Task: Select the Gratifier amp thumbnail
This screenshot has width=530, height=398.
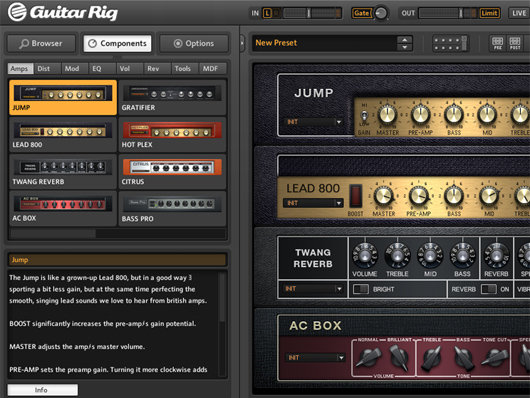Action: [172, 97]
